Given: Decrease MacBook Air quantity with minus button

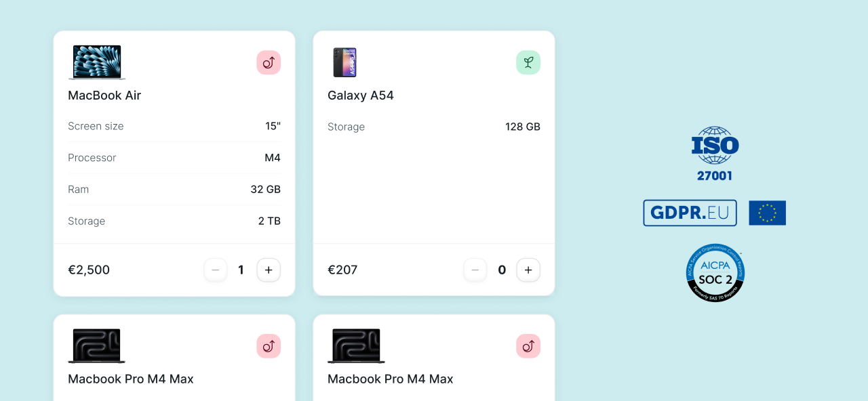Looking at the screenshot, I should point(216,270).
